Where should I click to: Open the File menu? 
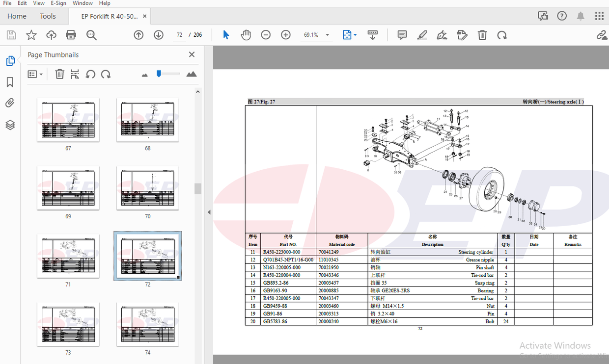click(7, 3)
